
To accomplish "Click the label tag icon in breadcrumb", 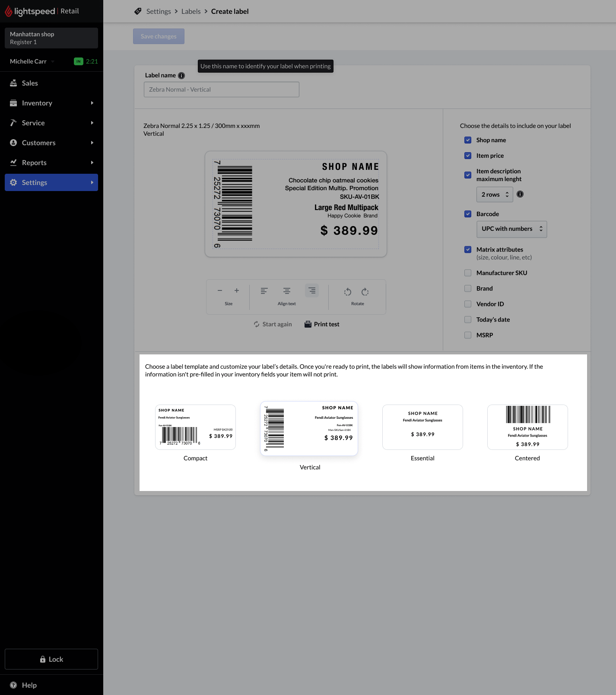I will [138, 11].
